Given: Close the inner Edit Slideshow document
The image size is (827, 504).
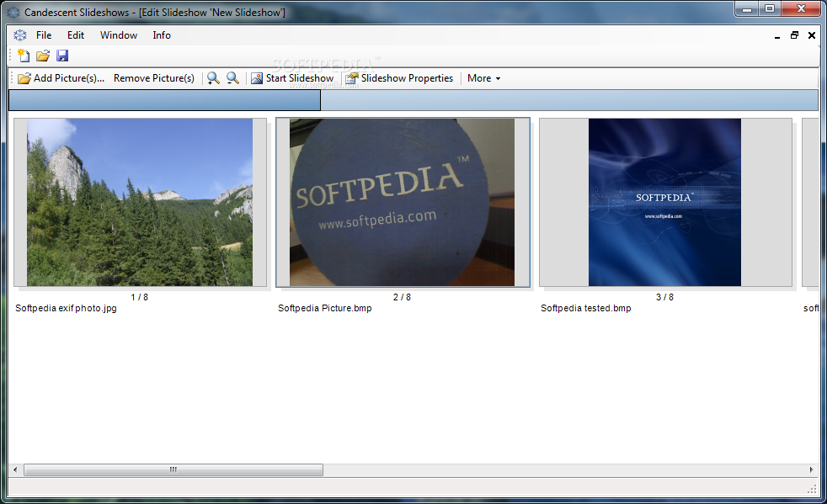Looking at the screenshot, I should [x=812, y=35].
